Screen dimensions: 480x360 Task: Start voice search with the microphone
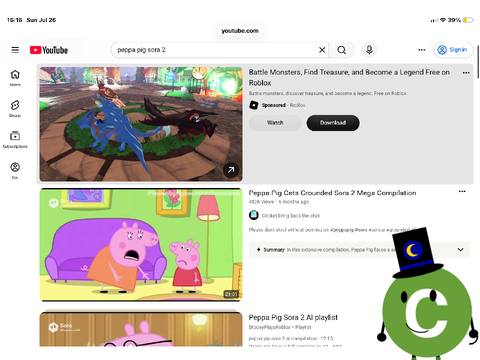[x=369, y=50]
